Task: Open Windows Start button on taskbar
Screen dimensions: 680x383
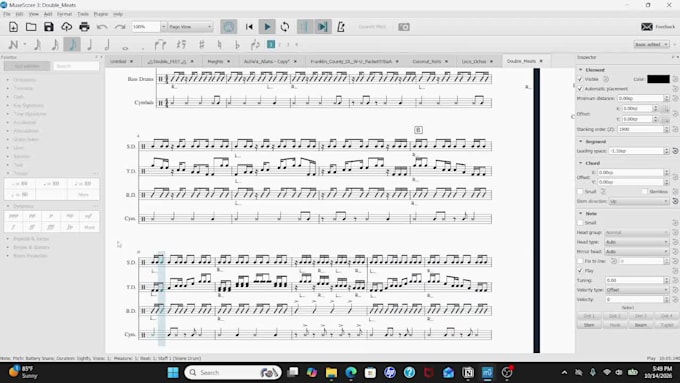Action: click(173, 373)
